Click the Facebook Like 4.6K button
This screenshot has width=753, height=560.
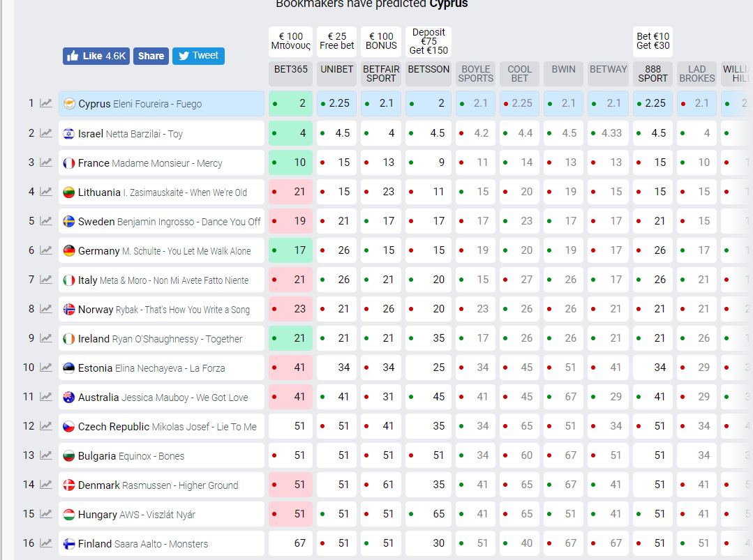[x=96, y=56]
